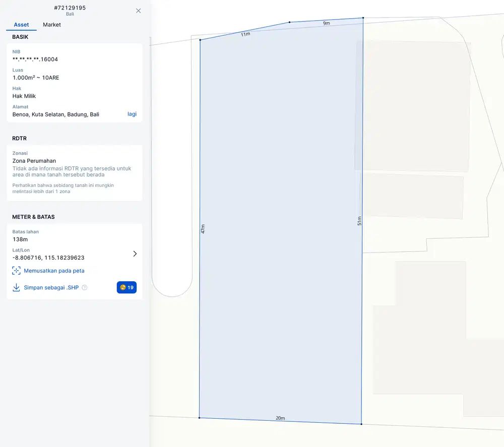Click the 51m boundary length label
The image size is (504, 447).
tap(359, 221)
